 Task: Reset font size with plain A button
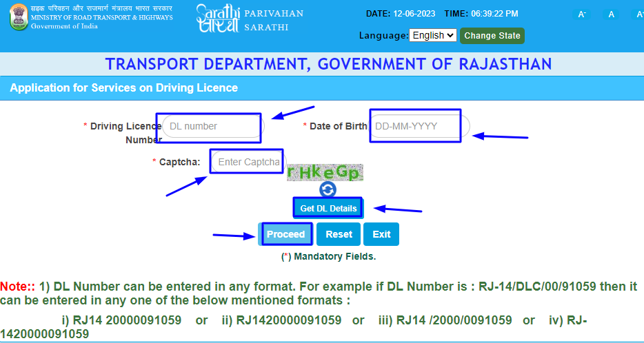[x=611, y=14]
